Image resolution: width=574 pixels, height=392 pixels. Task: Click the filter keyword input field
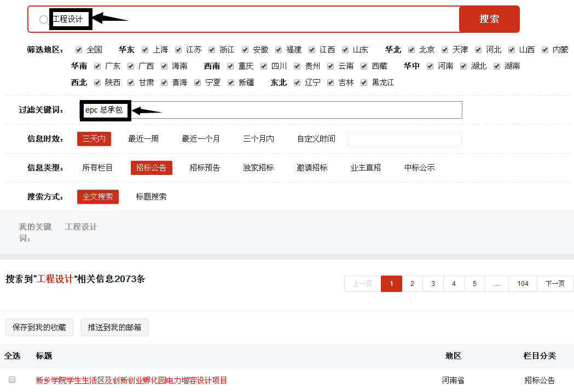pos(295,110)
